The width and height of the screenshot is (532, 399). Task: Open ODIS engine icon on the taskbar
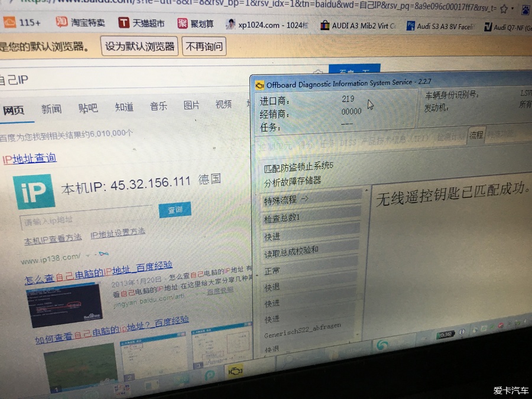[x=235, y=372]
